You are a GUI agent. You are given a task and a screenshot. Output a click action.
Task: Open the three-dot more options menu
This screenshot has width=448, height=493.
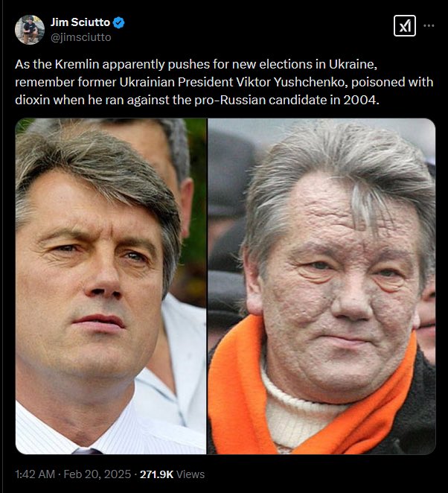click(429, 25)
